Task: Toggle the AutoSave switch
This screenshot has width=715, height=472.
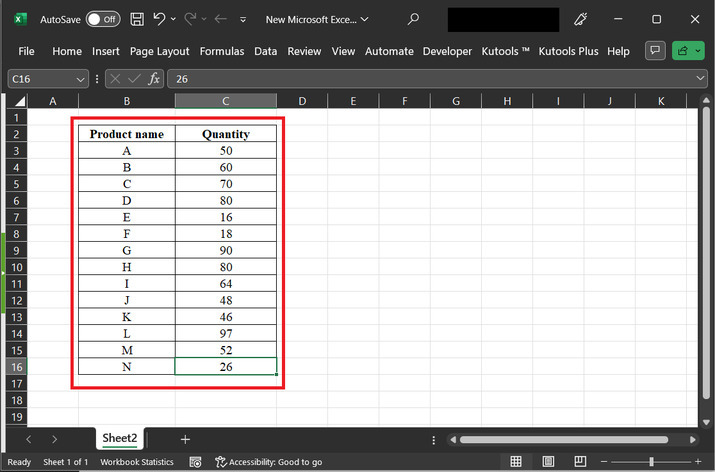Action: [x=103, y=19]
